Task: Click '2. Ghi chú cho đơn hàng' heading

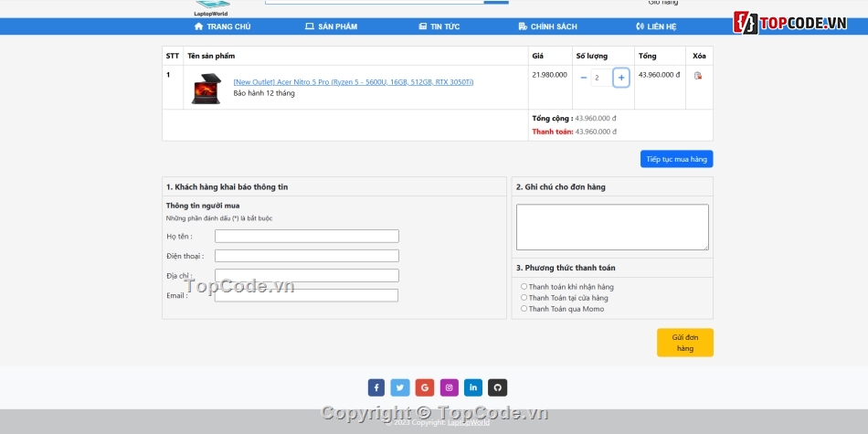Action: pyautogui.click(x=561, y=187)
